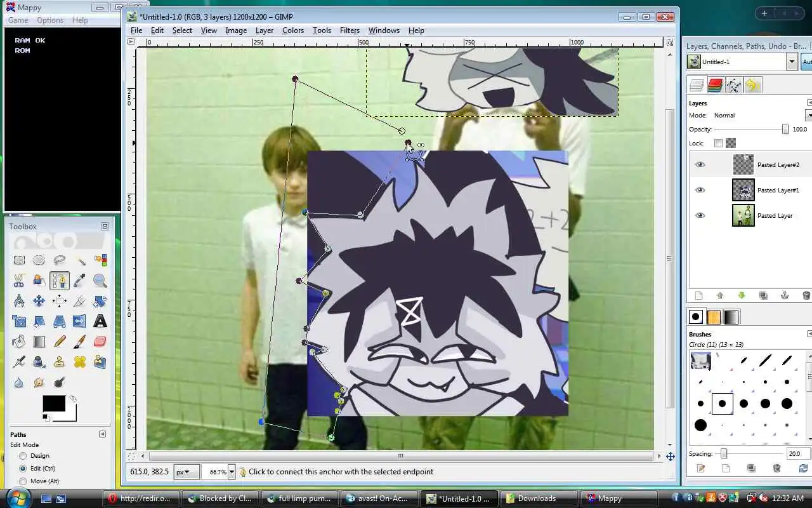The image size is (812, 508).
Task: Select the Rectangle Select tool
Action: [x=19, y=260]
